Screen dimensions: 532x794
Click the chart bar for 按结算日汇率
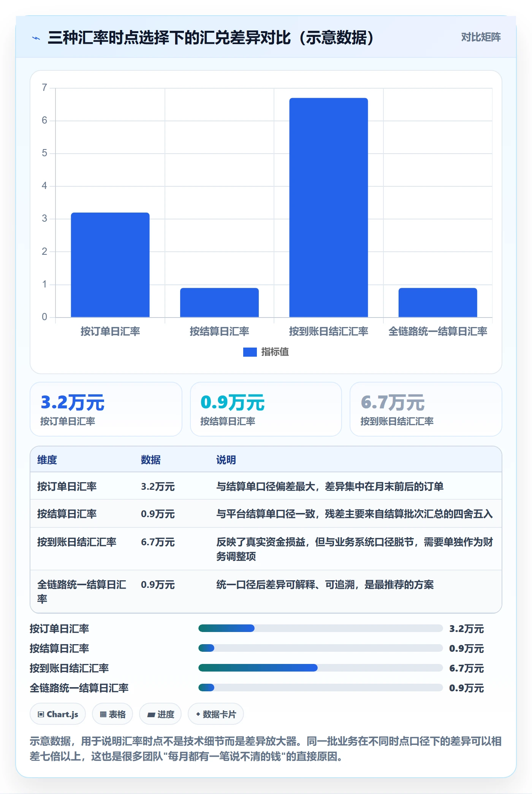pyautogui.click(x=219, y=302)
